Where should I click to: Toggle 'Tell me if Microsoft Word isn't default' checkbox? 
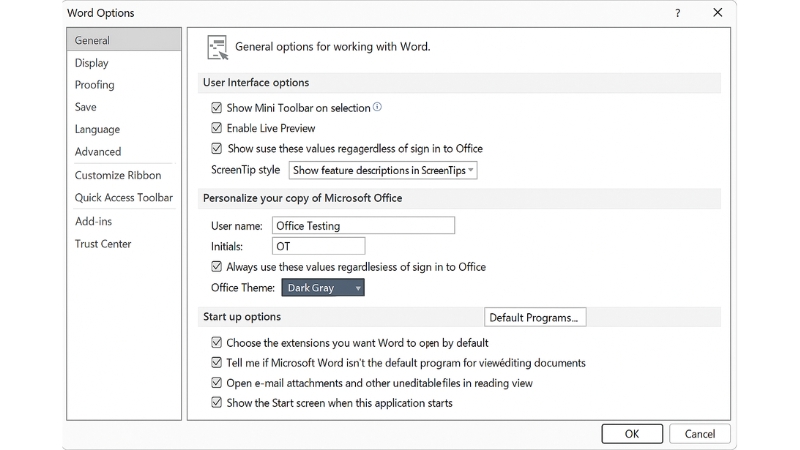(x=217, y=363)
